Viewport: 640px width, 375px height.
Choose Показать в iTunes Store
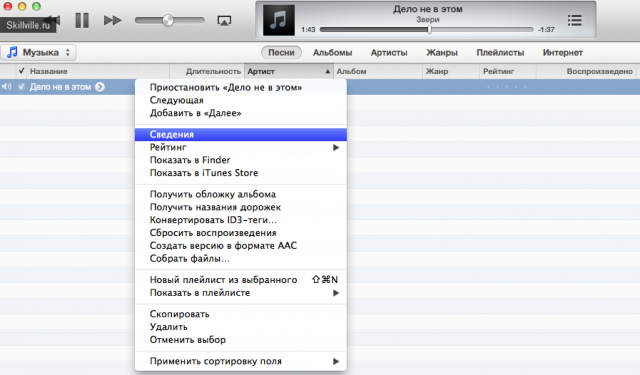point(241,173)
